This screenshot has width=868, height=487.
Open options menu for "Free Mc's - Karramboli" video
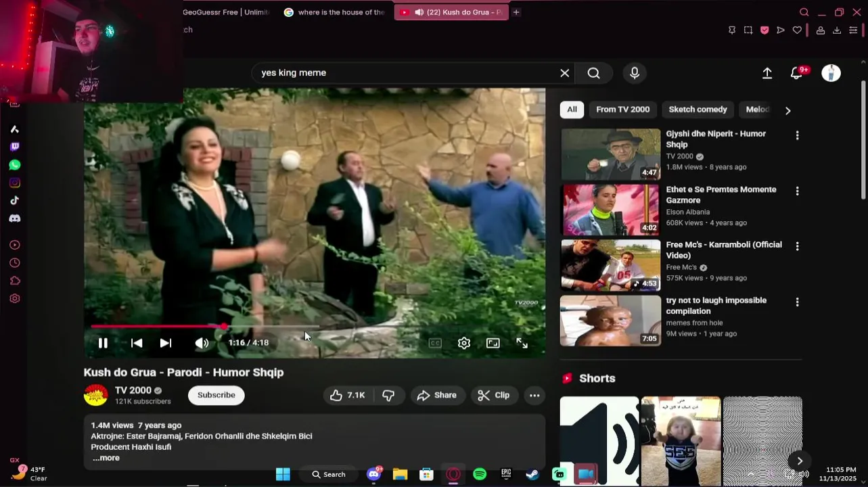coord(797,246)
